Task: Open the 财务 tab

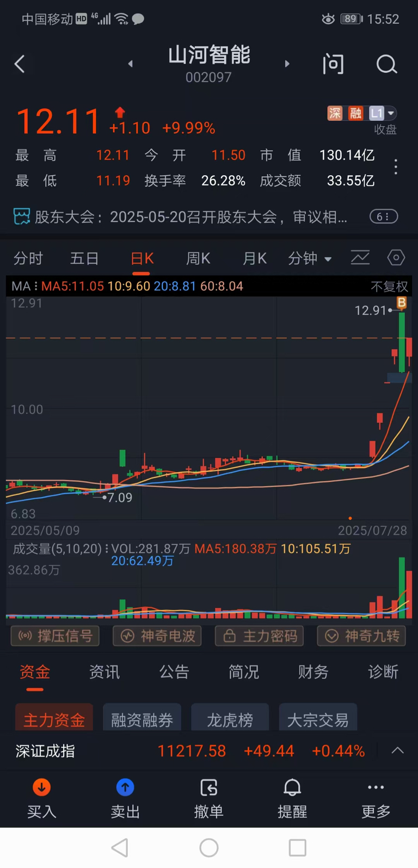Action: click(313, 672)
